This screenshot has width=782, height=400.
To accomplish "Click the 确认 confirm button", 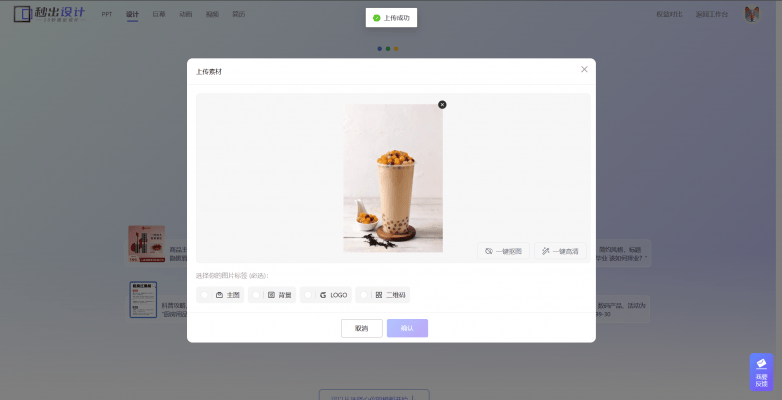I will (407, 328).
